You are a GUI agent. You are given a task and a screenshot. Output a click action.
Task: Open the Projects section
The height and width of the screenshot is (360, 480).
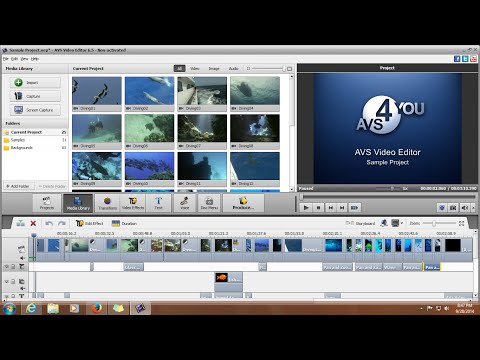[47, 203]
